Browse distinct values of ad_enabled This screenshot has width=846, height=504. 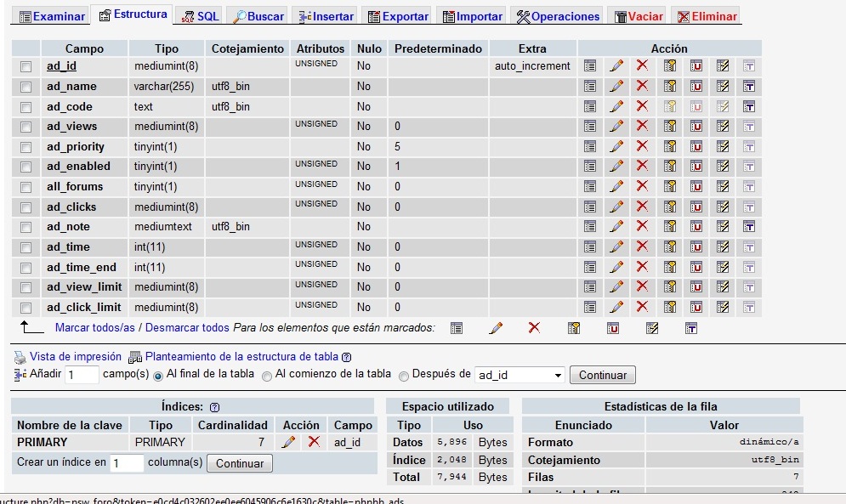590,167
